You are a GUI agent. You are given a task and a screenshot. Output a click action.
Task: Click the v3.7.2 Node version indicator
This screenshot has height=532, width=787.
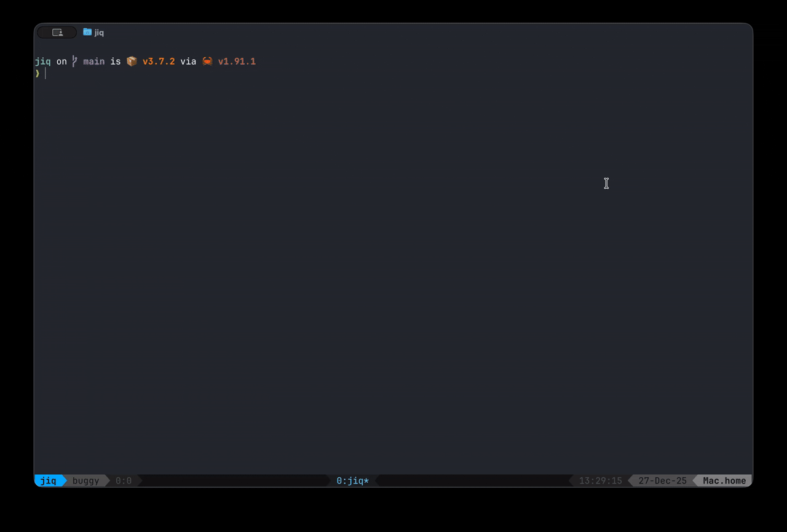(x=158, y=61)
